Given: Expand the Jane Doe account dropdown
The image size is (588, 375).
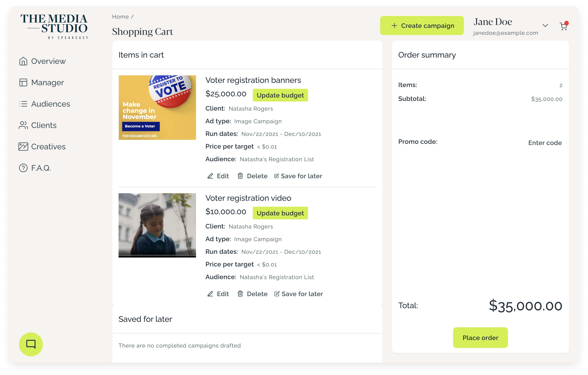Looking at the screenshot, I should tap(545, 26).
